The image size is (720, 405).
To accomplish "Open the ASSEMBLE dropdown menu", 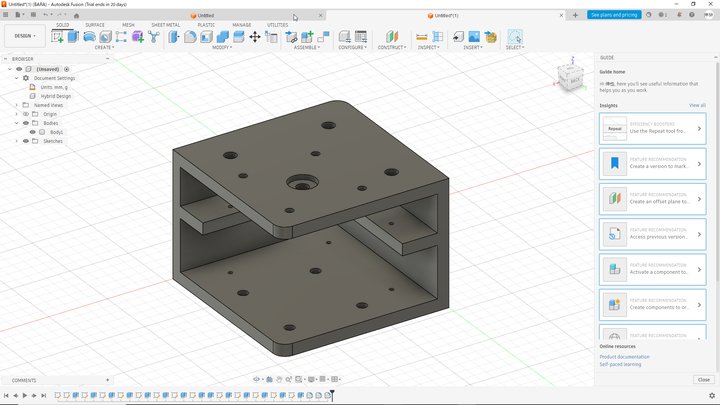I will coord(307,47).
